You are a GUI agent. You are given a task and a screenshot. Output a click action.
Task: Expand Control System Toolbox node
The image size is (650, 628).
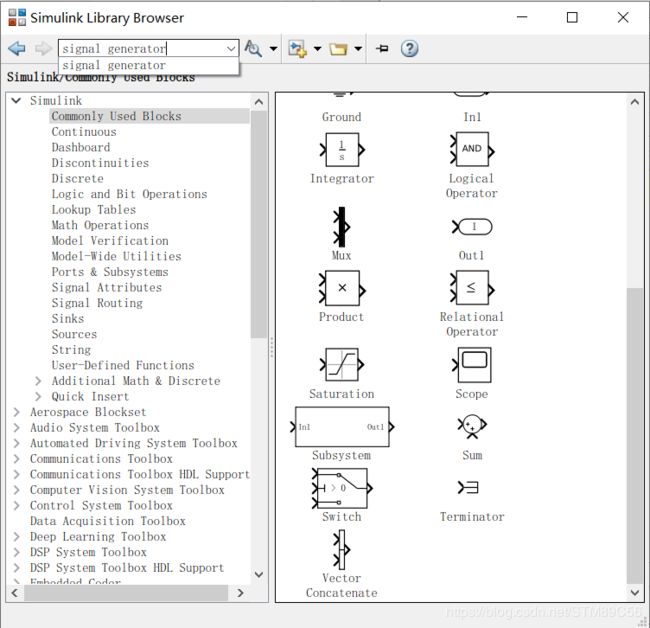pos(16,505)
